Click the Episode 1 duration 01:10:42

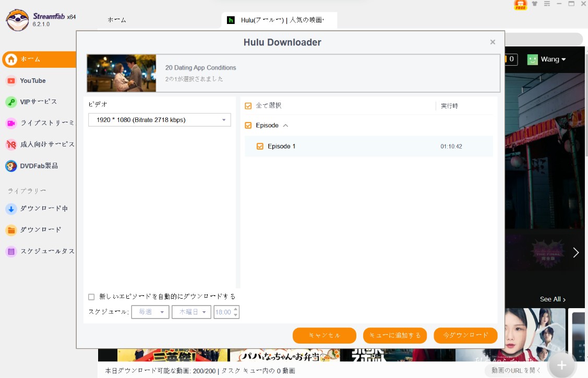451,147
